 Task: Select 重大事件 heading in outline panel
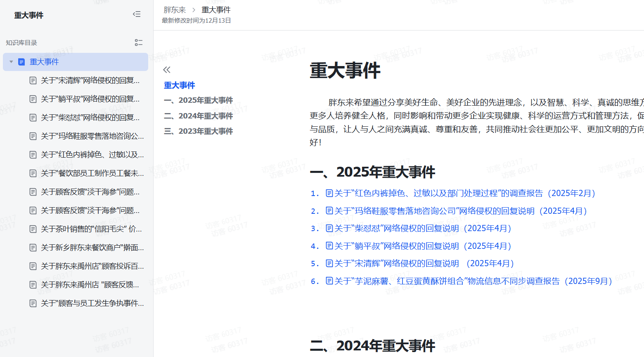pos(179,85)
